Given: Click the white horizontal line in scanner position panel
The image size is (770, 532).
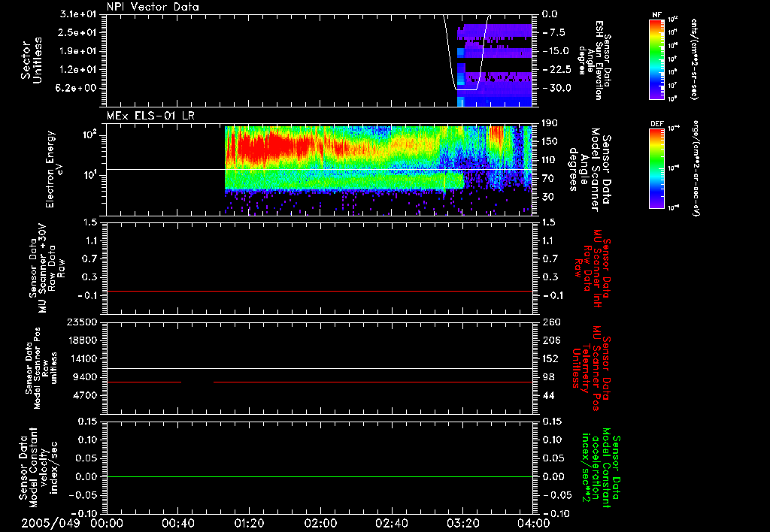Looking at the screenshot, I should click(x=319, y=369).
